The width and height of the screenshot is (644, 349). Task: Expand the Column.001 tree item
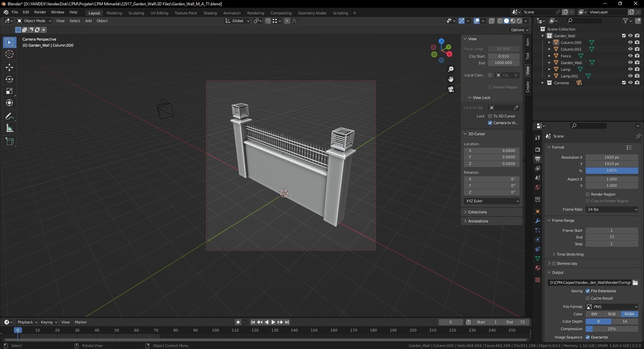[549, 49]
